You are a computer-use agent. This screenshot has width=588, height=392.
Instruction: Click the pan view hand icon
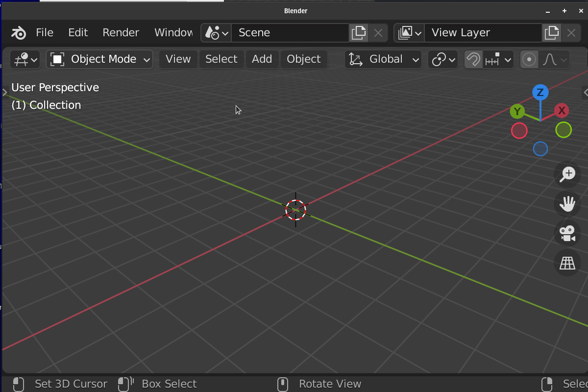567,204
